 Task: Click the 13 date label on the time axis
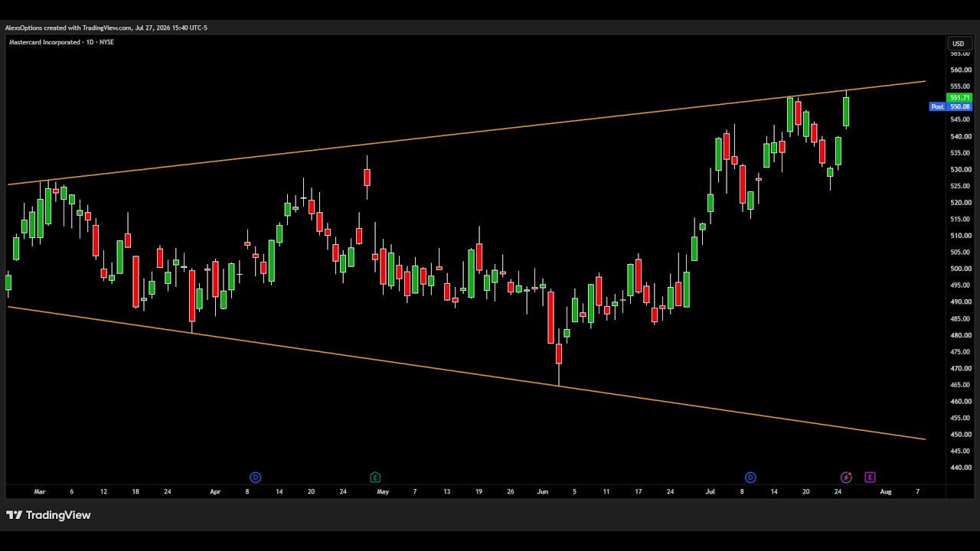click(x=446, y=492)
